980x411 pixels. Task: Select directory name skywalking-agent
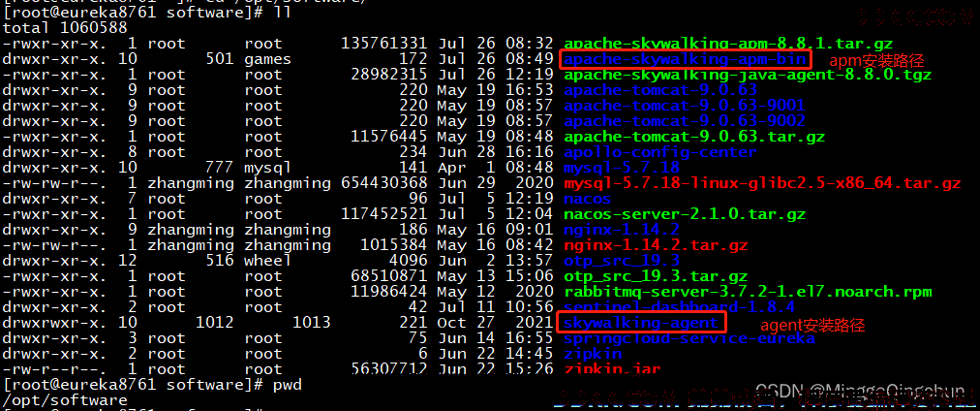pyautogui.click(x=641, y=323)
